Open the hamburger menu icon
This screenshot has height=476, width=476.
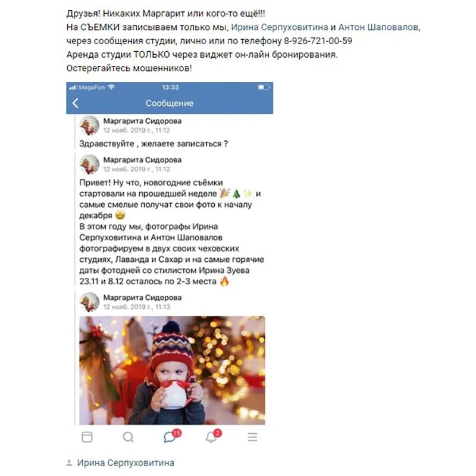pyautogui.click(x=252, y=437)
